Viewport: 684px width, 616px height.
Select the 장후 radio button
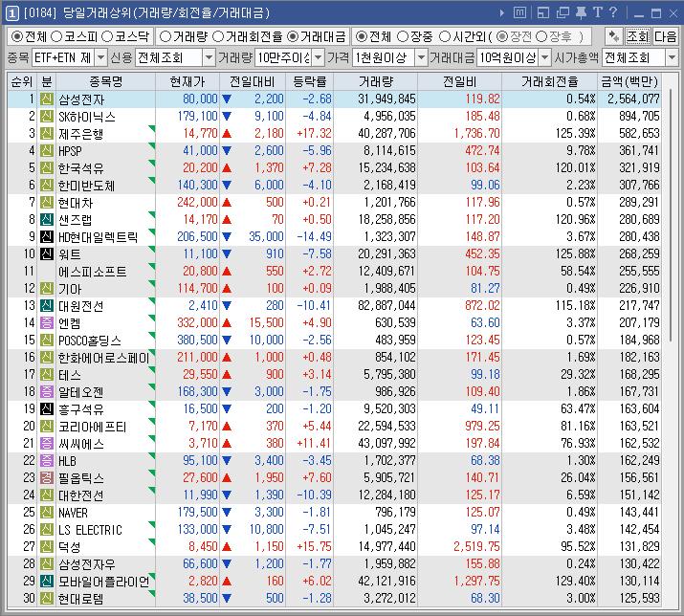541,36
